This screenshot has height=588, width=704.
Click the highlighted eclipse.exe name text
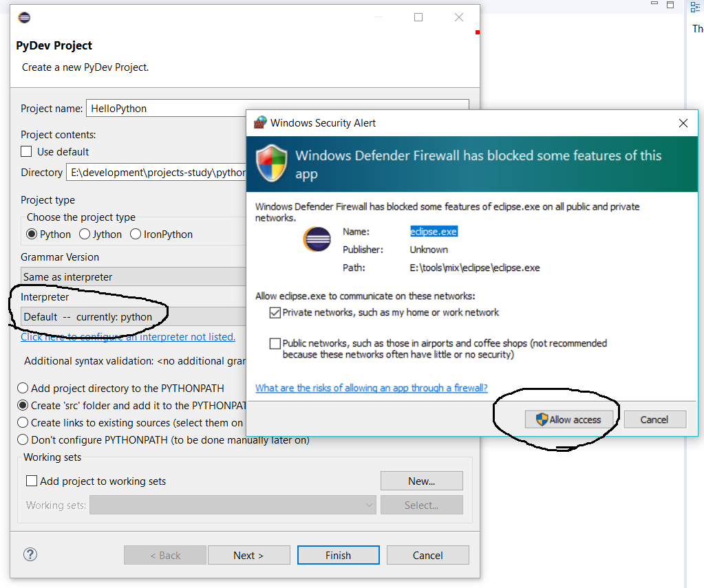point(434,232)
